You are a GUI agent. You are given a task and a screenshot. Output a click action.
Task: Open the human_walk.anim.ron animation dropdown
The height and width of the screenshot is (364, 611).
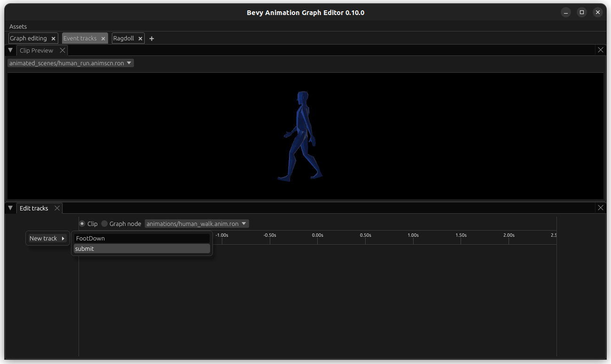click(x=196, y=224)
